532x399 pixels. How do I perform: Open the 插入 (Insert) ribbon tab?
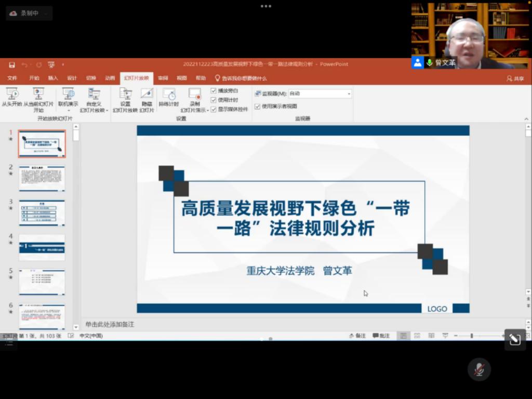(53, 78)
